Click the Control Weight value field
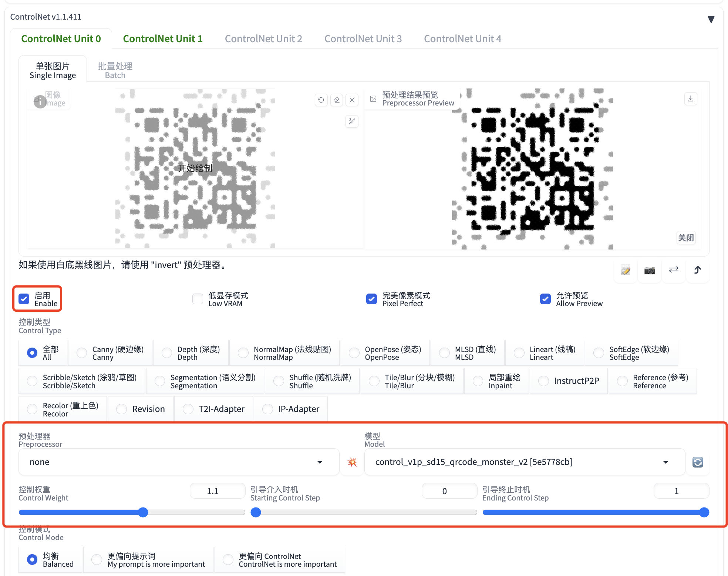The image size is (728, 576). tap(217, 491)
